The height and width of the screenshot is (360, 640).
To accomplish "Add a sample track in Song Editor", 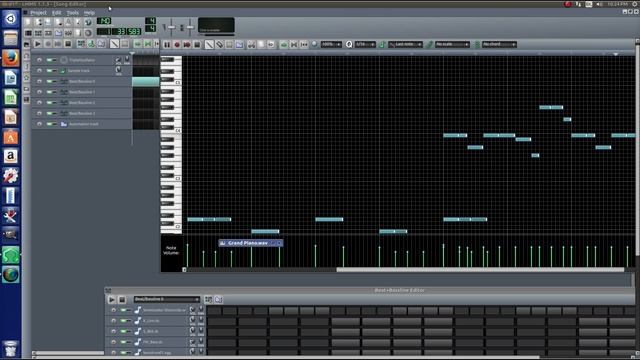I will [x=91, y=44].
